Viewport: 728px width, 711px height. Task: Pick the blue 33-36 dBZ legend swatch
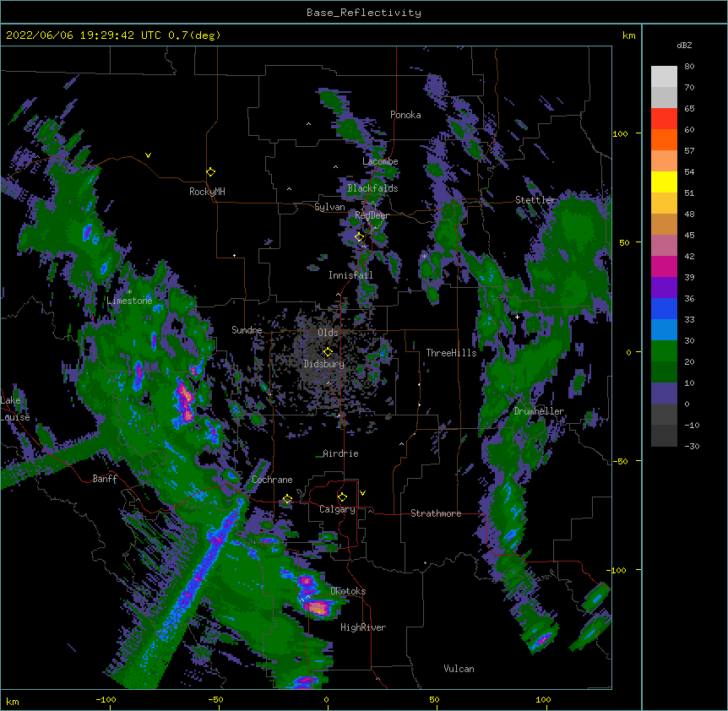(664, 308)
